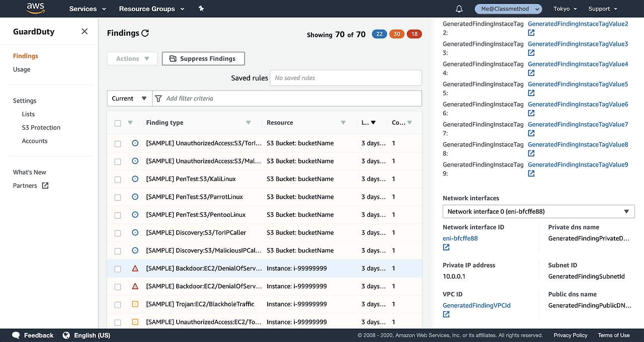
Task: Open the eni-bfcffe88 network interface link
Action: (460, 238)
